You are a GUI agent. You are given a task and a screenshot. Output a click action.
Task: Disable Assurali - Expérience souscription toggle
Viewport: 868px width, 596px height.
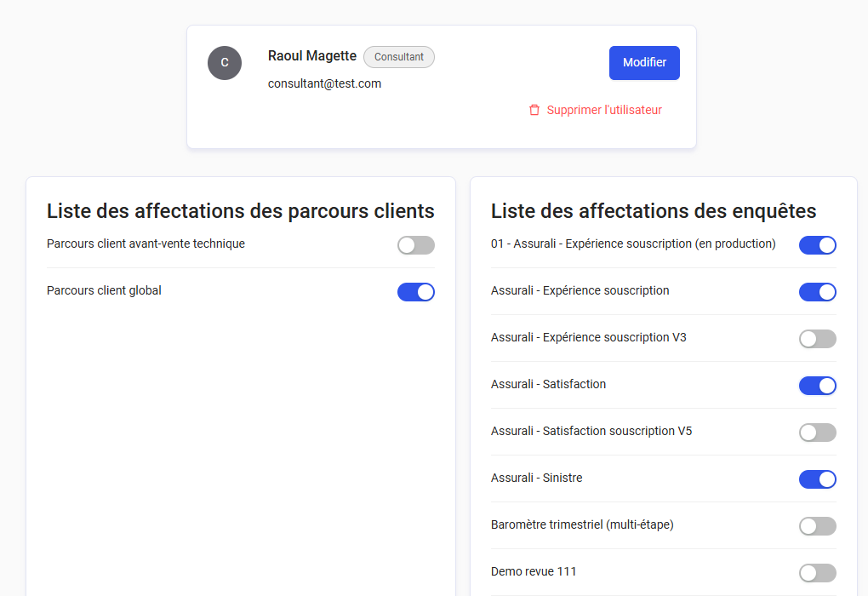(x=818, y=292)
